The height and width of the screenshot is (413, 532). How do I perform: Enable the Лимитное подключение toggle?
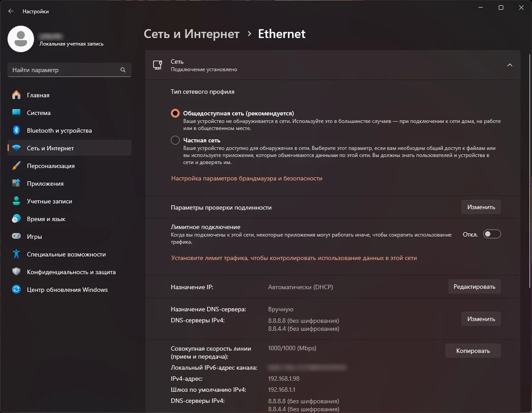point(492,233)
